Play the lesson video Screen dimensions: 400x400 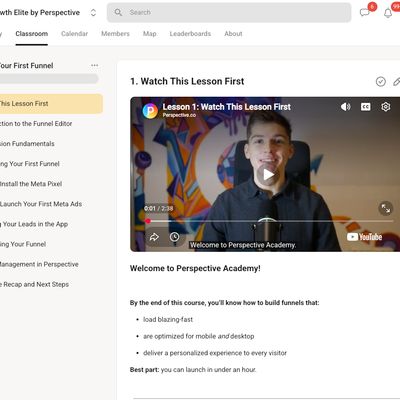[x=268, y=174]
